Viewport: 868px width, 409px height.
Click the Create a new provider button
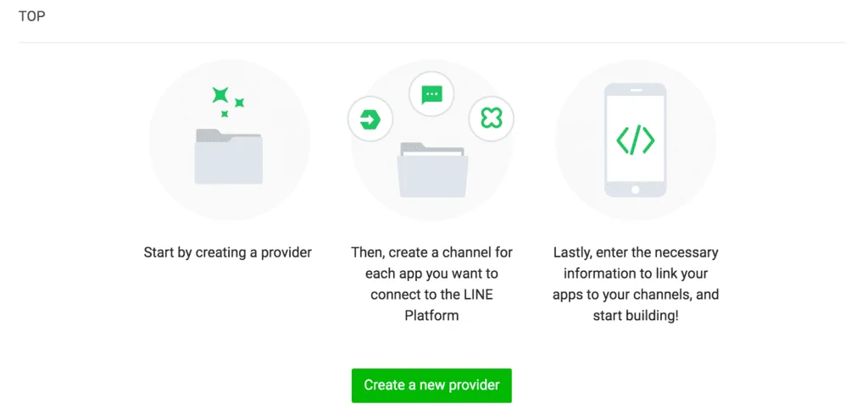[x=431, y=385]
